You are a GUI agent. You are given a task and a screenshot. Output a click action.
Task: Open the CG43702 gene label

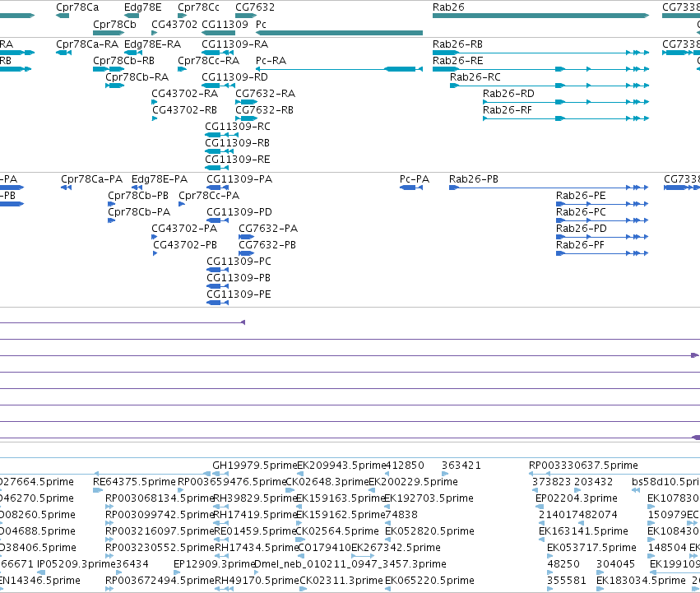pos(174,24)
